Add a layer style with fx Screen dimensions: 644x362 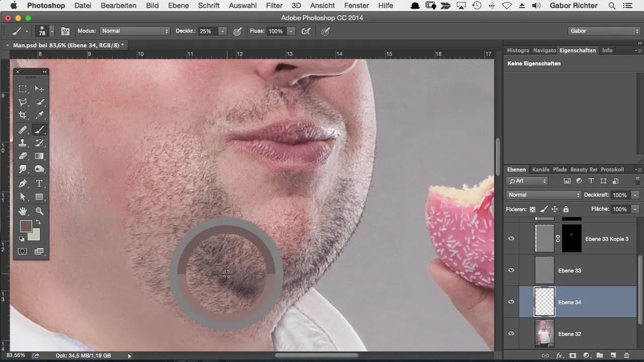[559, 355]
